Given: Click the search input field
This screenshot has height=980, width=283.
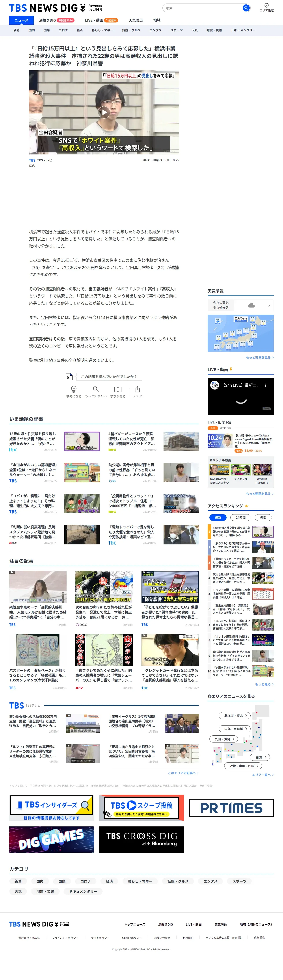Looking at the screenshot, I should click(203, 8).
